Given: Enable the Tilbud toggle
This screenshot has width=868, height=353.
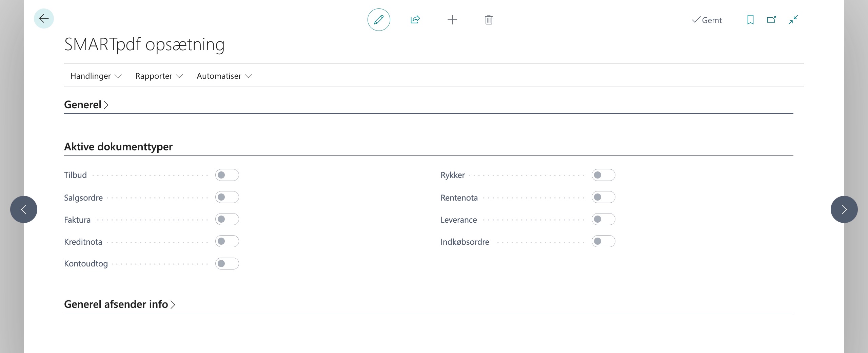Looking at the screenshot, I should [227, 175].
